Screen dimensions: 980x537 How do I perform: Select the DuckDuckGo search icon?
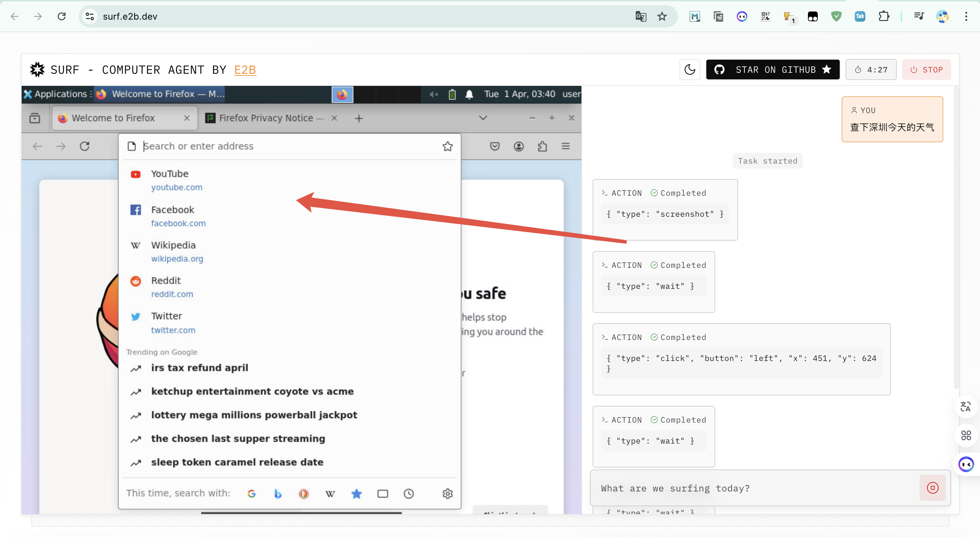(304, 494)
